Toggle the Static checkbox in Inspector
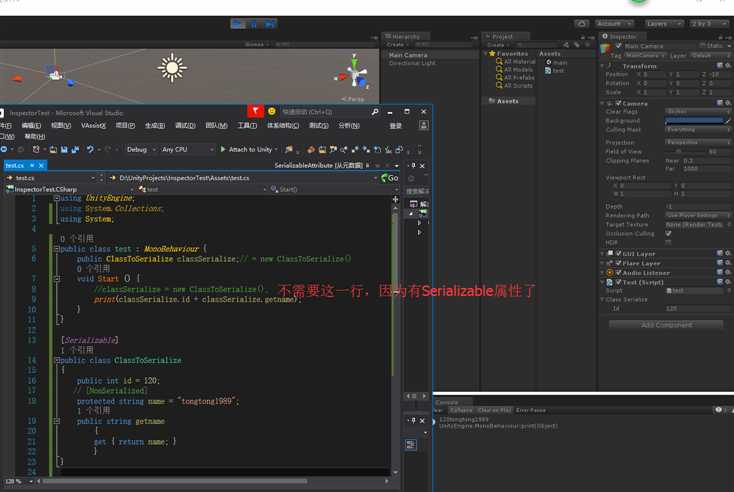The height and width of the screenshot is (492, 734). pyautogui.click(x=703, y=45)
